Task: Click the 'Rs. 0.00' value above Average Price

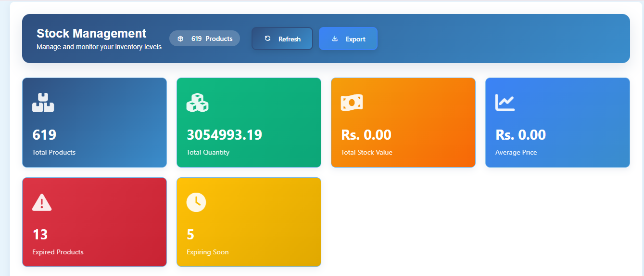Action: [x=520, y=135]
